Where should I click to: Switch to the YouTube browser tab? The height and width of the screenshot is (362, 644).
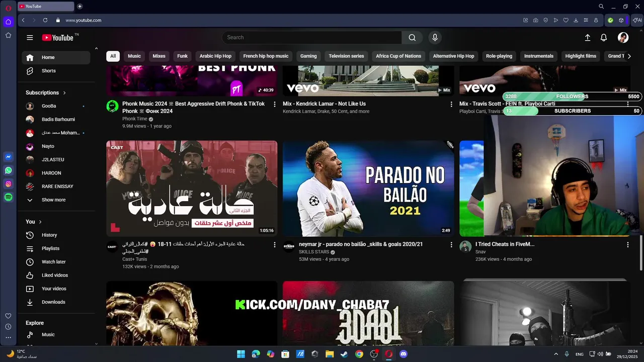[x=46, y=7]
